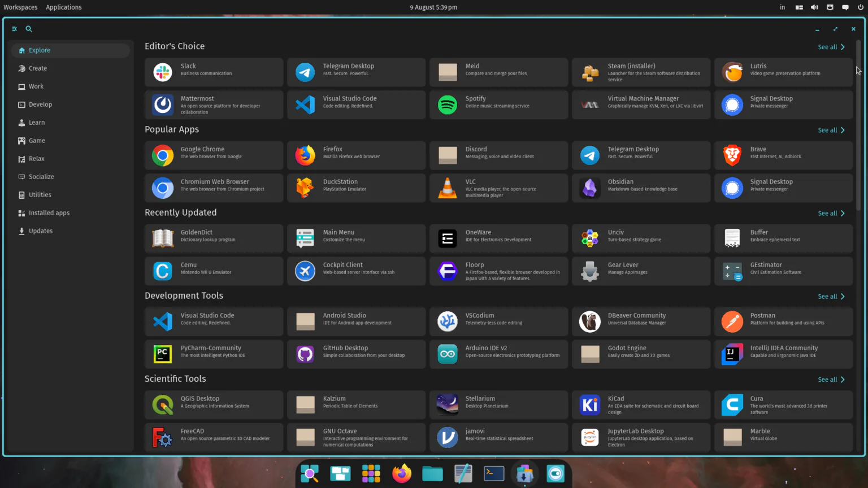The width and height of the screenshot is (868, 488).
Task: Open the KiCad app icon
Action: (x=590, y=405)
